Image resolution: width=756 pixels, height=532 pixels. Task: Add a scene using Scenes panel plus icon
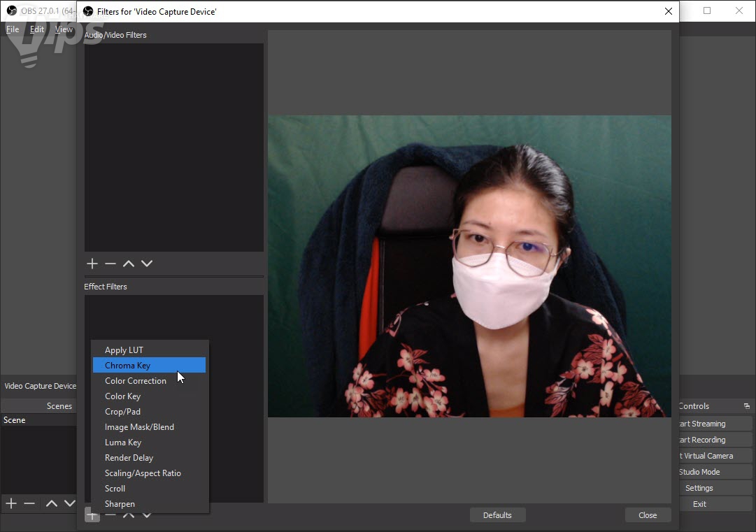tap(11, 503)
